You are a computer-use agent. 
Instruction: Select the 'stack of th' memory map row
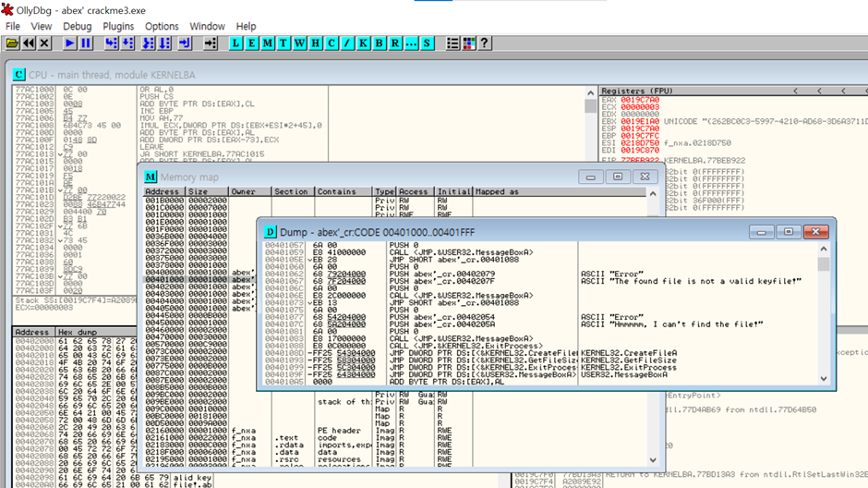[x=395, y=402]
